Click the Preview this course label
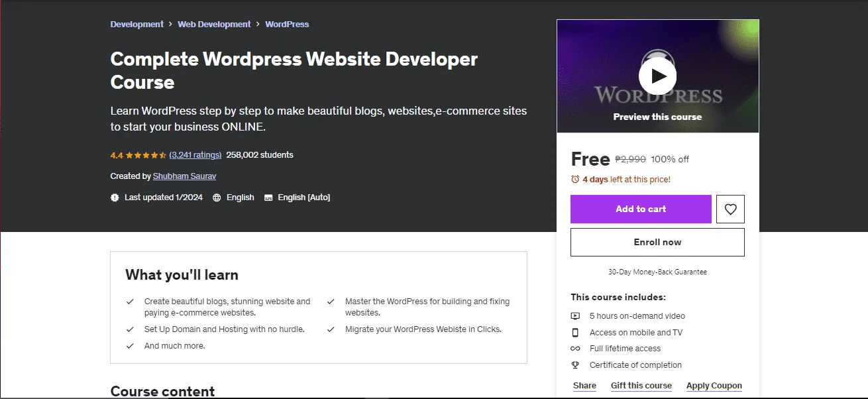This screenshot has width=868, height=399. (x=657, y=117)
